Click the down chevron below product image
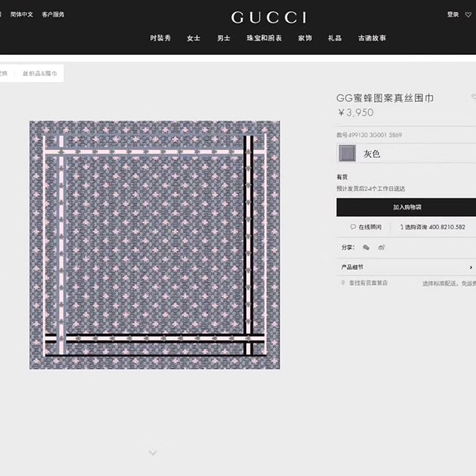The image size is (476, 476). 153,453
